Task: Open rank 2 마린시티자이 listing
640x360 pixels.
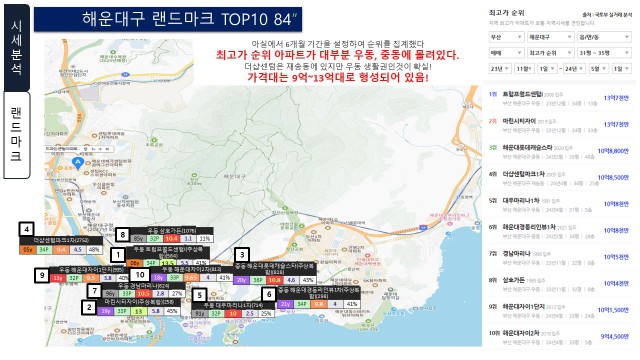Action: pyautogui.click(x=559, y=125)
